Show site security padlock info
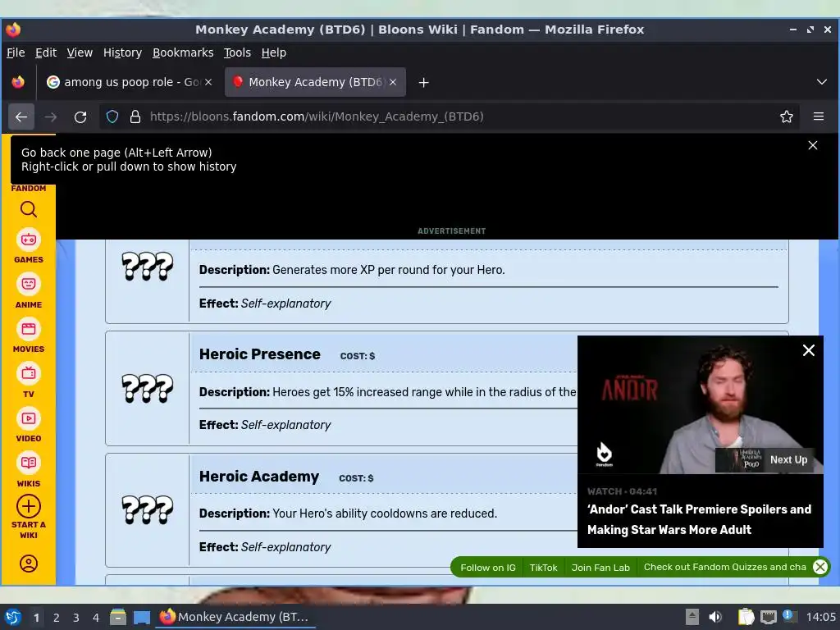The height and width of the screenshot is (630, 840). click(x=135, y=116)
